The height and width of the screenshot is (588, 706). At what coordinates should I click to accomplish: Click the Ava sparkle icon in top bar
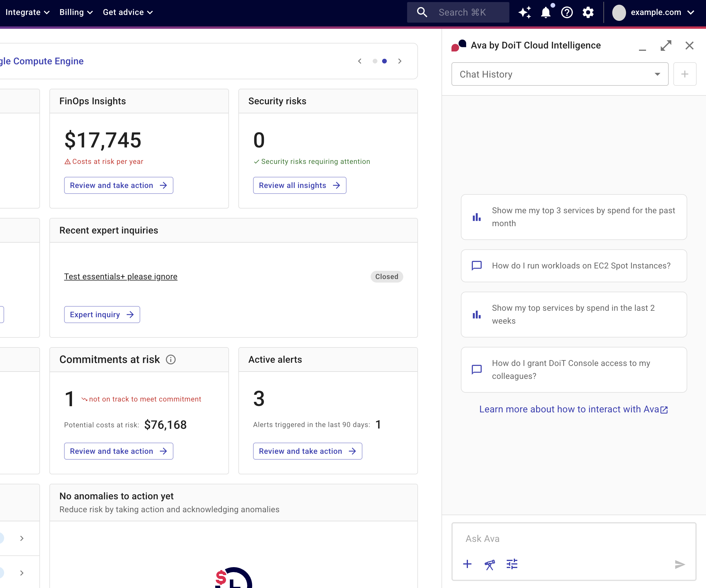point(524,12)
